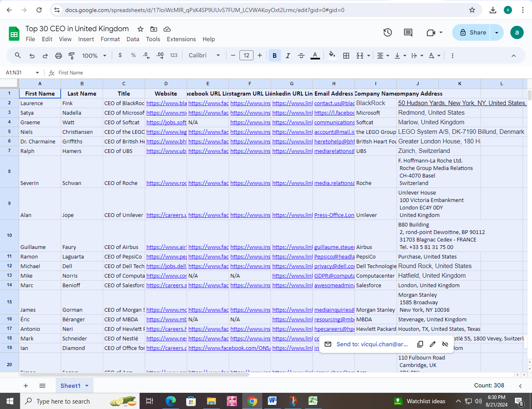Open the Extensions menu
The width and height of the screenshot is (532, 409).
[x=181, y=39]
